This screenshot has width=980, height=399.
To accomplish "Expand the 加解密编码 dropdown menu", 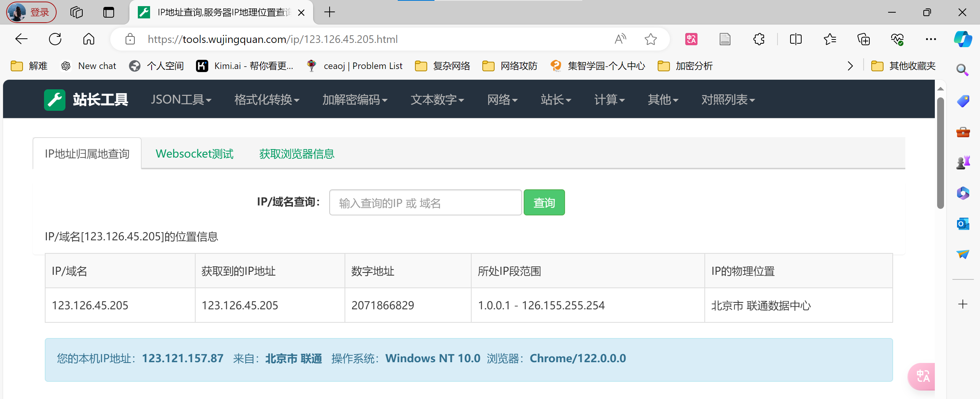I will pos(355,100).
